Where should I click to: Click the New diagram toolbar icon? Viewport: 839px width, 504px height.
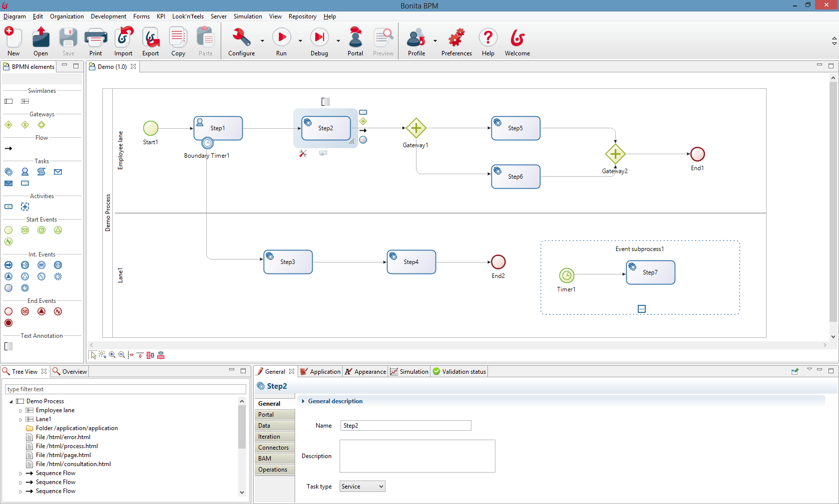(13, 37)
